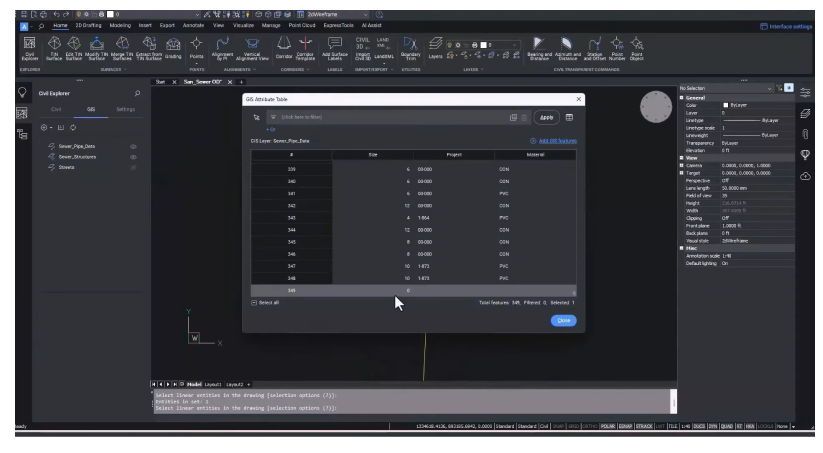Open the Layout1 drawing tab
Image resolution: width=823 pixels, height=453 pixels.
click(213, 385)
